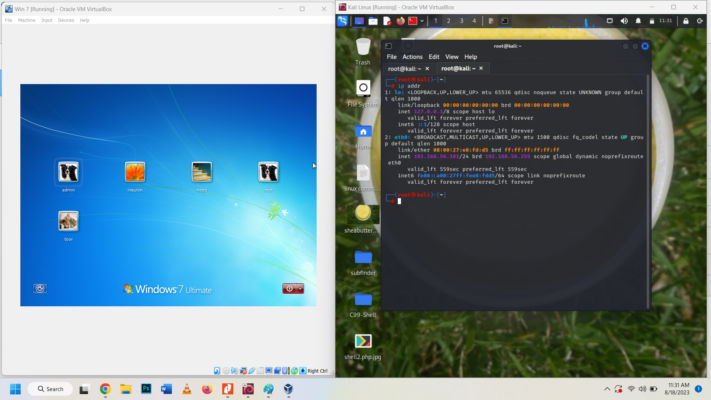This screenshot has width=711, height=400.
Task: Choose the noob user with stairs picture
Action: (x=202, y=172)
